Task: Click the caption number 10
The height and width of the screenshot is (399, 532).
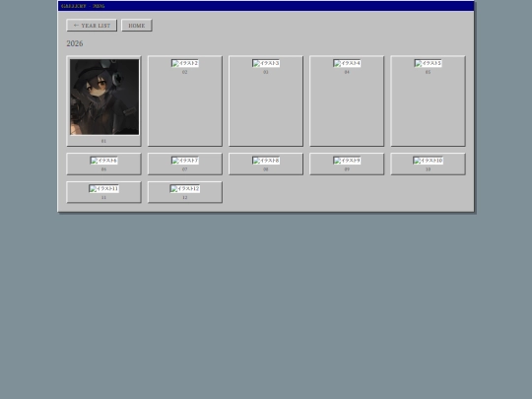Action: 428,169
